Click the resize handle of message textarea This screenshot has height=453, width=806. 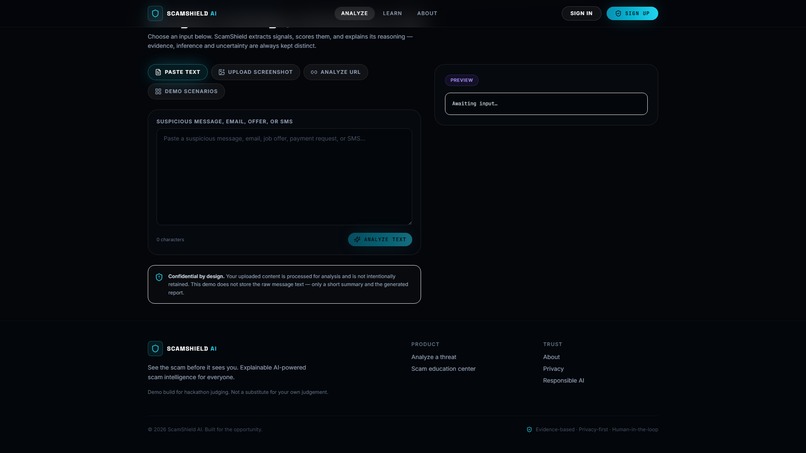point(409,222)
